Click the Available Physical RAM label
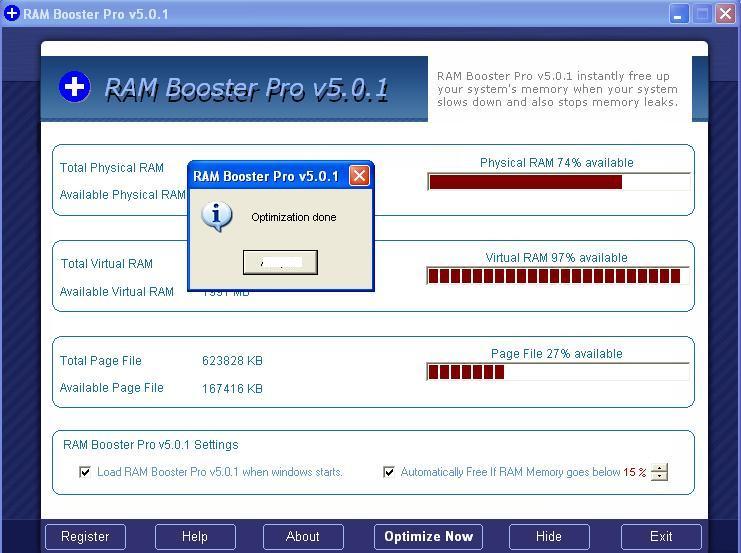This screenshot has height=553, width=741. 122,195
